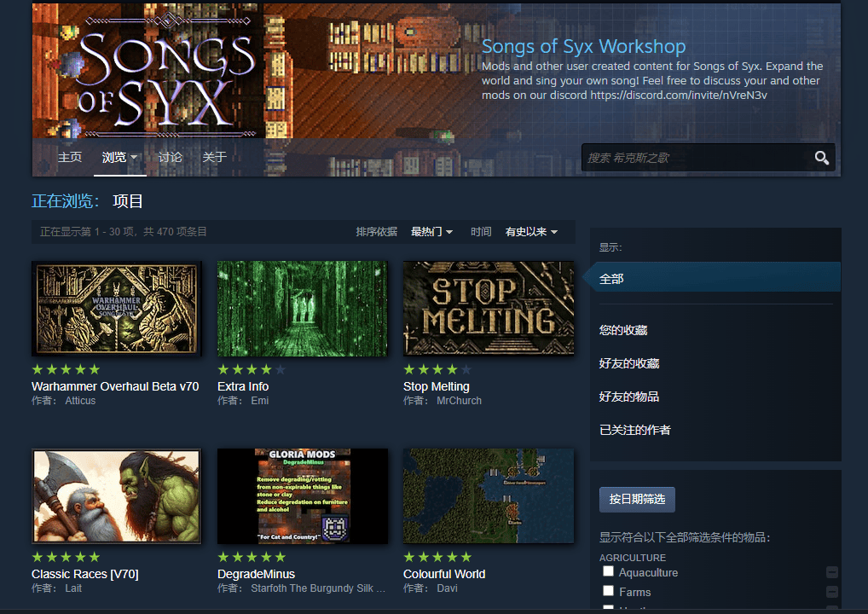Expand the 最热门 sort dropdown
868x614 pixels.
click(x=431, y=232)
